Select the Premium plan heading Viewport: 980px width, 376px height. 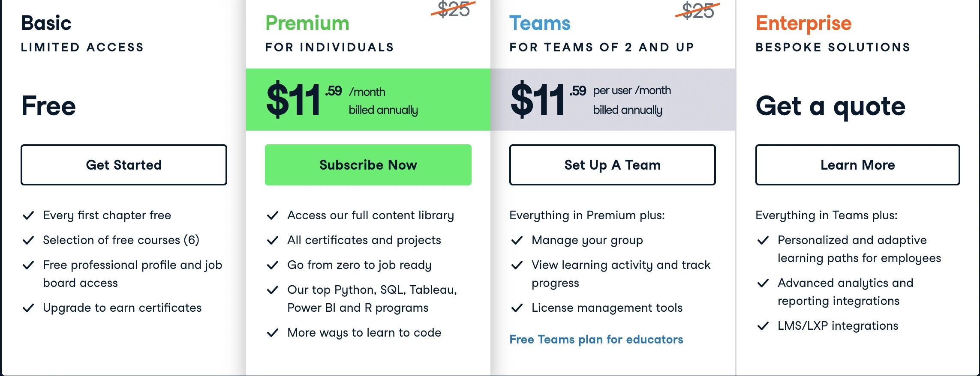click(307, 23)
